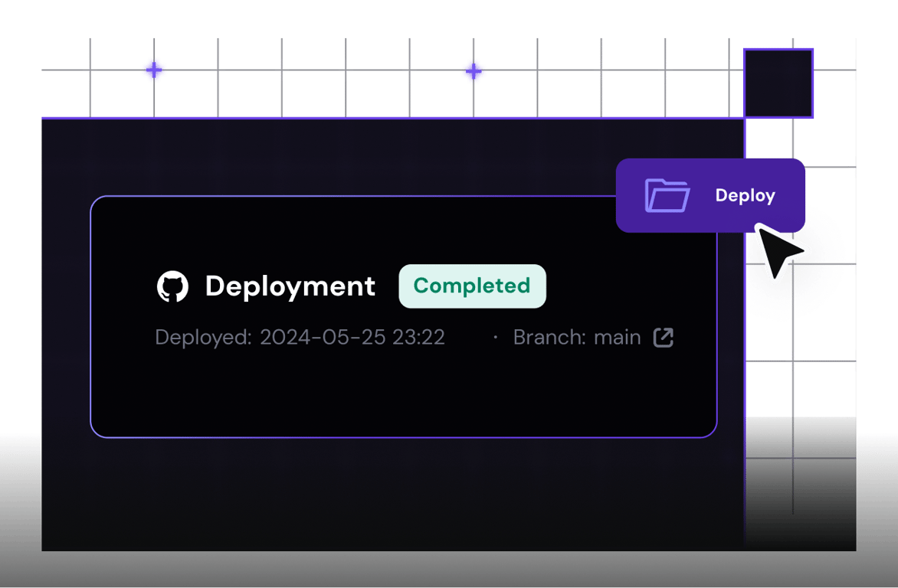Click the purple sparkle icon near the center grid
Screen dimensions: 898x588
[x=474, y=70]
